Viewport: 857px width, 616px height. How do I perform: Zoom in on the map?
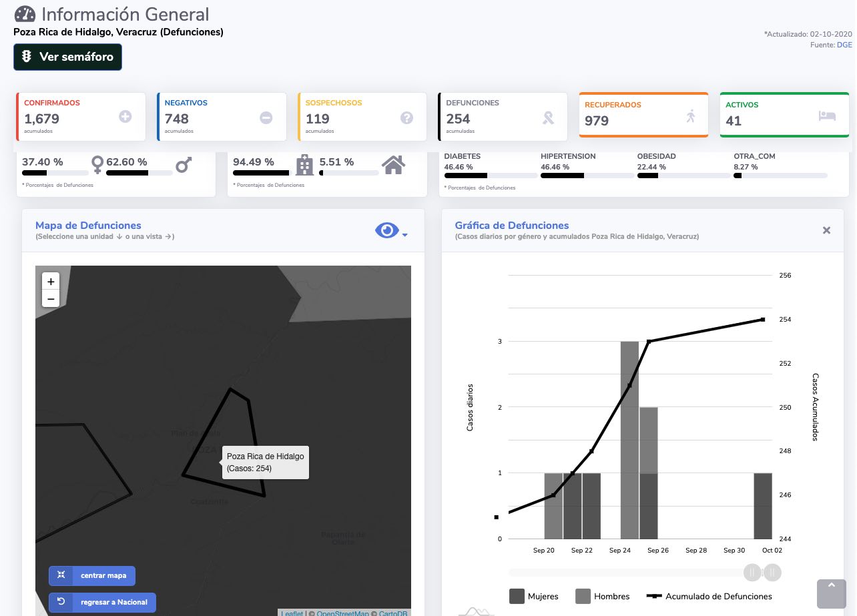point(51,282)
